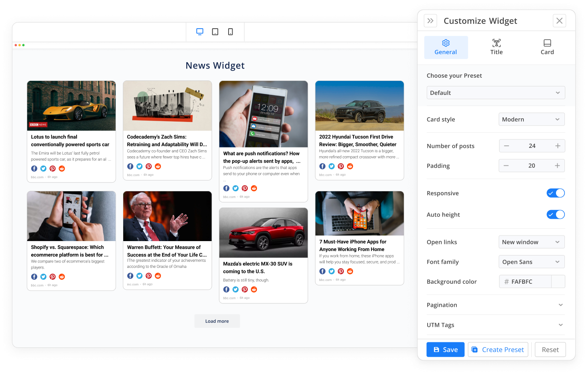Screen dimensions: 588x375
Task: Click the Load more button
Action: (x=217, y=321)
